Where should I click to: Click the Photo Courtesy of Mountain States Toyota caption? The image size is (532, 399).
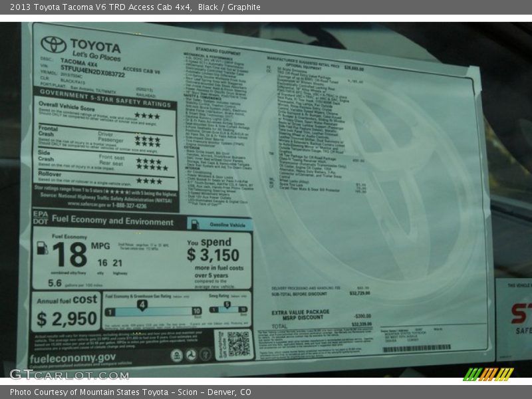click(x=130, y=392)
